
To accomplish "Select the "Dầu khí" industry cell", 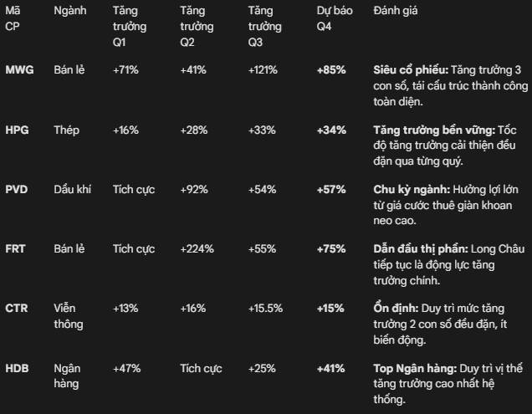I will (71, 190).
